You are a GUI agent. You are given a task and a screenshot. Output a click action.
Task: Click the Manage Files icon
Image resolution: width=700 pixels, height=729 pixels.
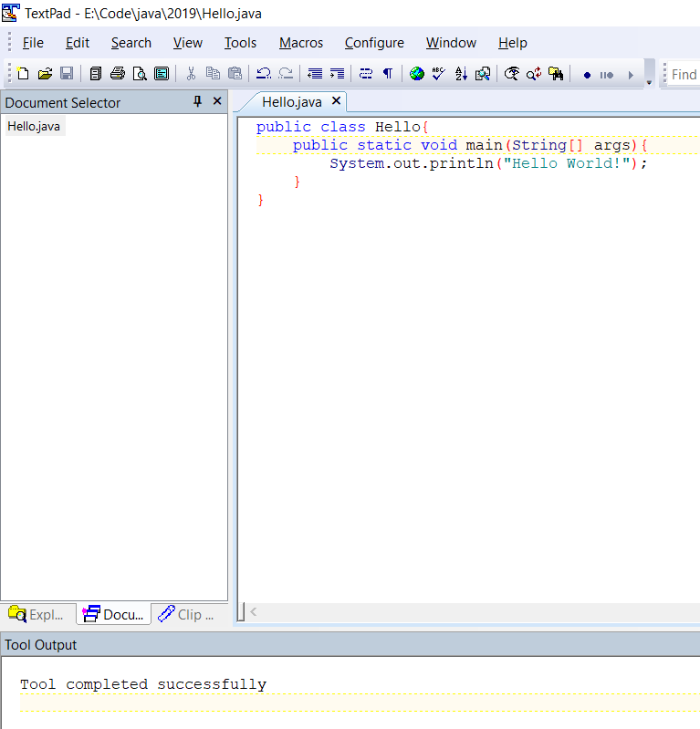[95, 74]
